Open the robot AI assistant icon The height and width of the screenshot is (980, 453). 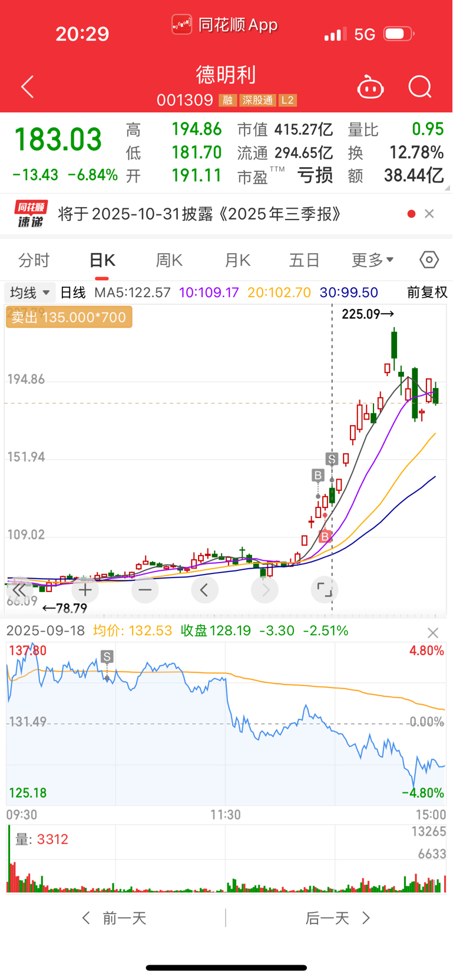pos(371,87)
